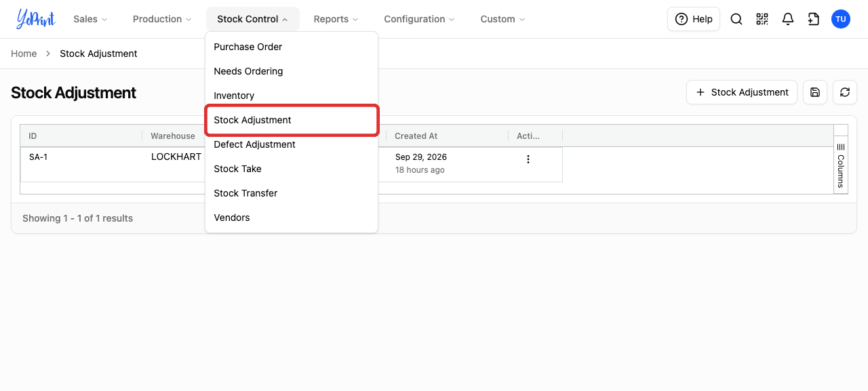Open the Help button
This screenshot has width=868, height=391.
pyautogui.click(x=694, y=19)
